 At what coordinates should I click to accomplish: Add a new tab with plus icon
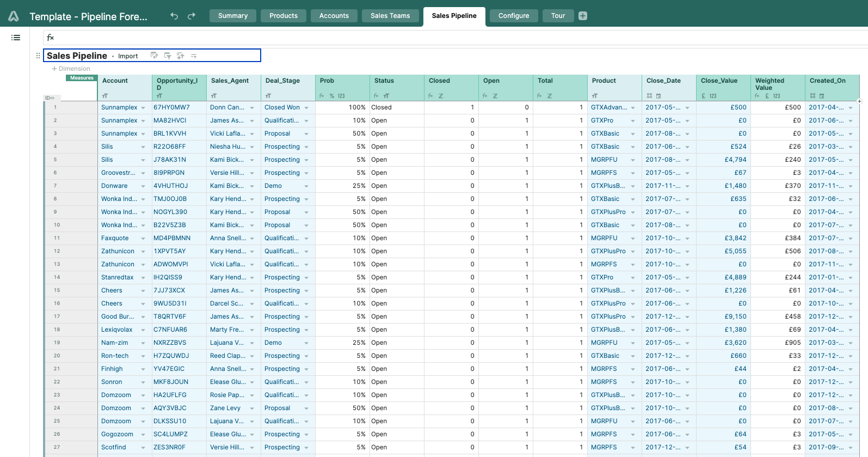pyautogui.click(x=583, y=16)
